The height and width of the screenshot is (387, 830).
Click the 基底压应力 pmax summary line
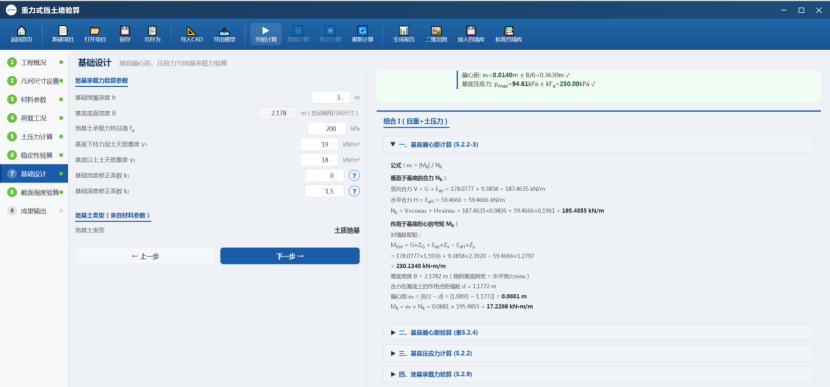[529, 84]
